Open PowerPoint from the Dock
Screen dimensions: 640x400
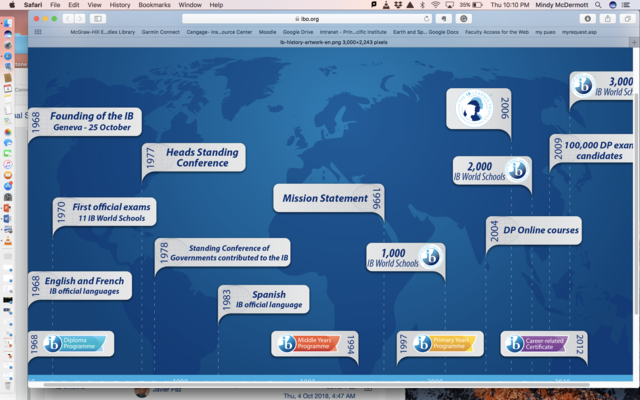pos(8,208)
